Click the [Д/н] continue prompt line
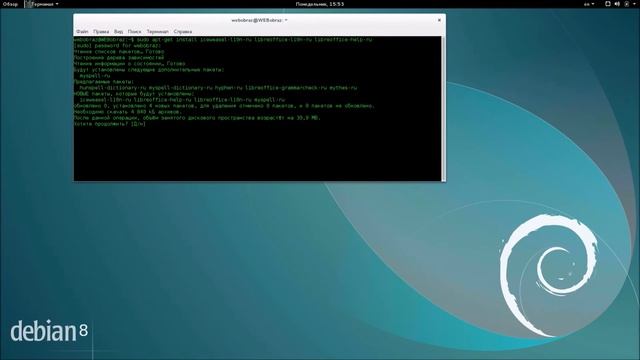 point(109,124)
